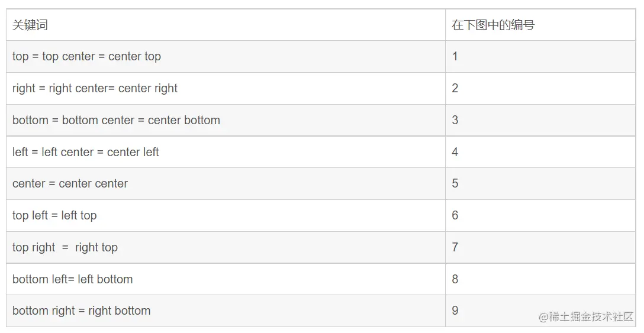
Task: Select number 8 in the 编号 column
Action: [x=455, y=279]
